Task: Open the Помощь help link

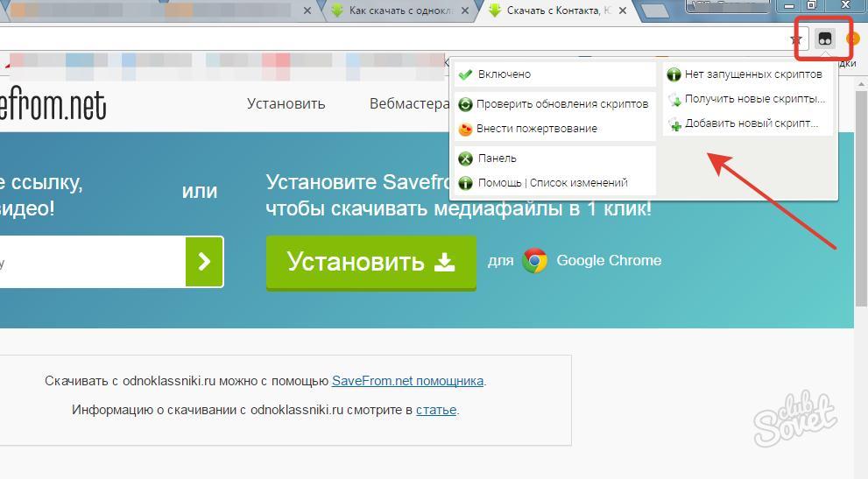Action: point(499,183)
